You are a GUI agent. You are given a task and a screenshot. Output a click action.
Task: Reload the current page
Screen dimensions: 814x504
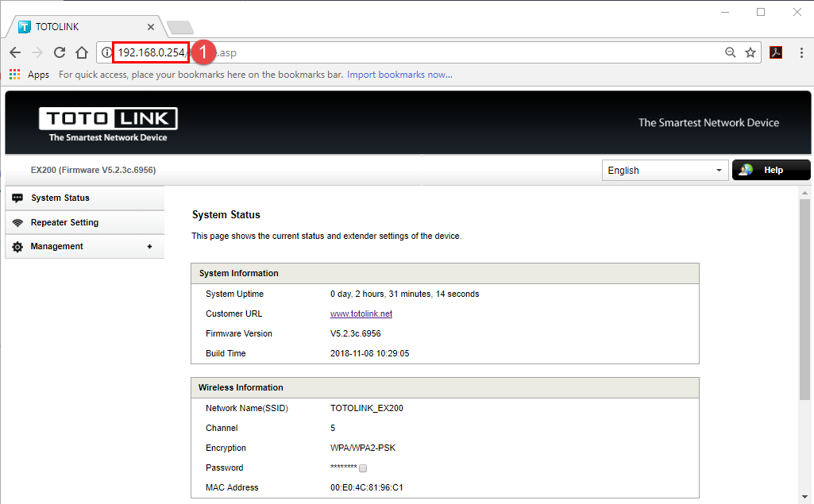[x=60, y=52]
